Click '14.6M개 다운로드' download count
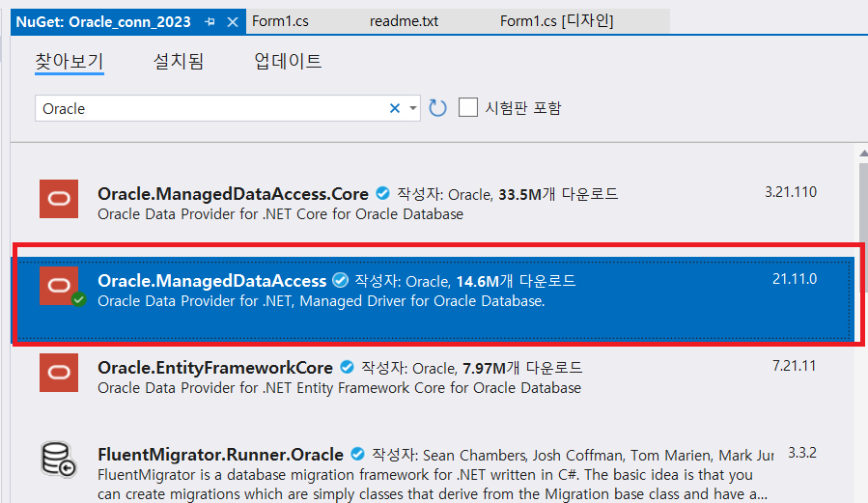This screenshot has width=868, height=503. pyautogui.click(x=516, y=281)
